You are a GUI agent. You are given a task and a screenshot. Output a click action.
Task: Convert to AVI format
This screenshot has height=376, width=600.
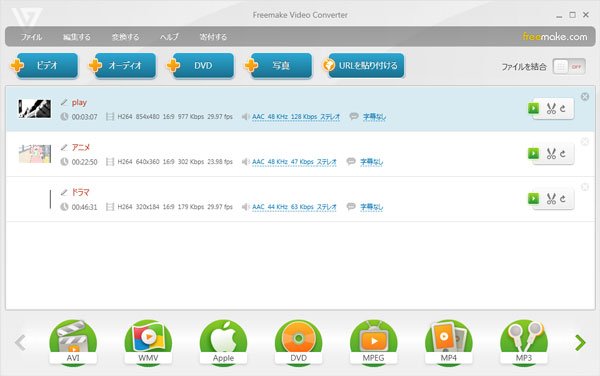click(x=73, y=343)
